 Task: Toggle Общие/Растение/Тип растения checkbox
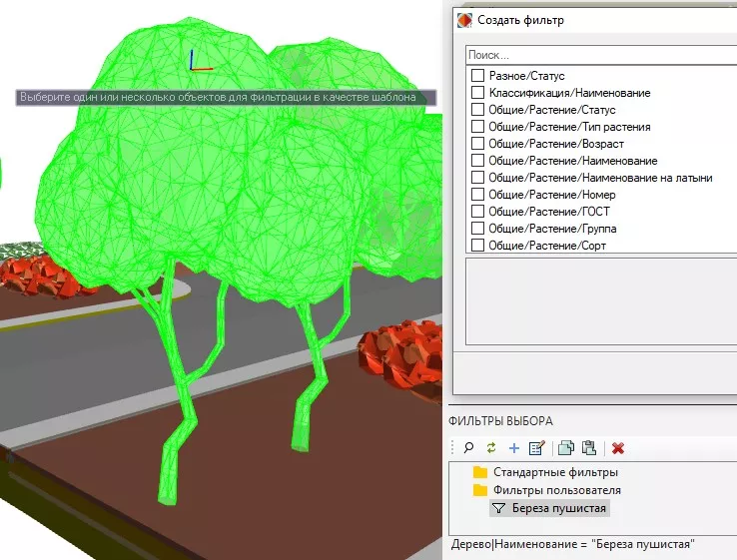478,127
